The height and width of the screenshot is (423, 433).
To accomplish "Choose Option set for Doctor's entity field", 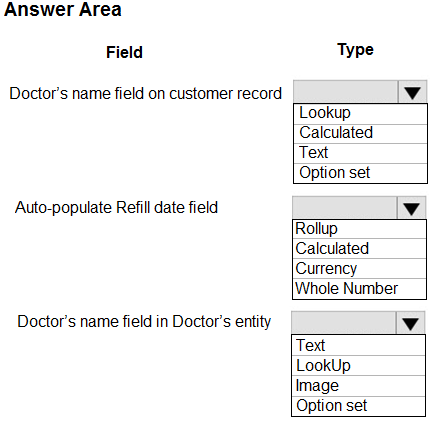I will point(358,406).
